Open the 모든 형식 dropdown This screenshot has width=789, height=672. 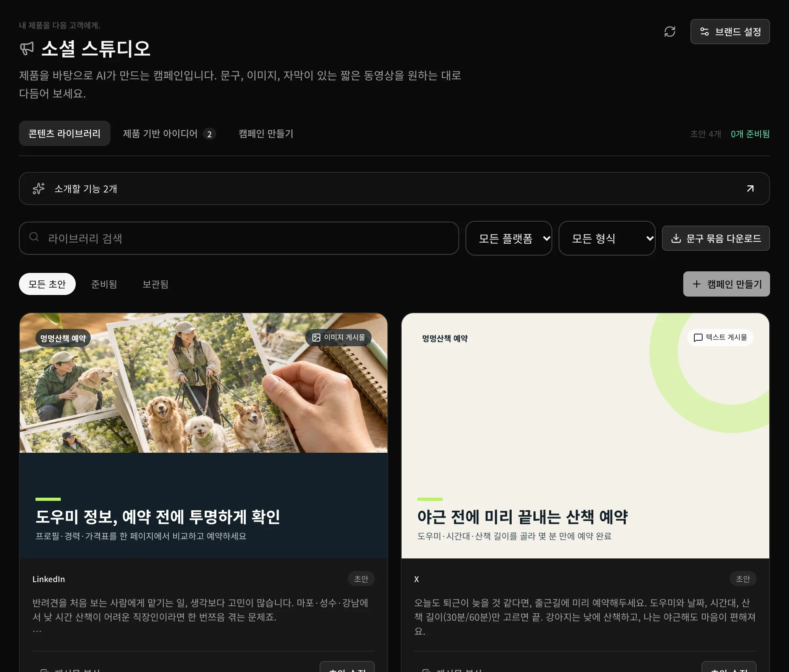tap(607, 238)
